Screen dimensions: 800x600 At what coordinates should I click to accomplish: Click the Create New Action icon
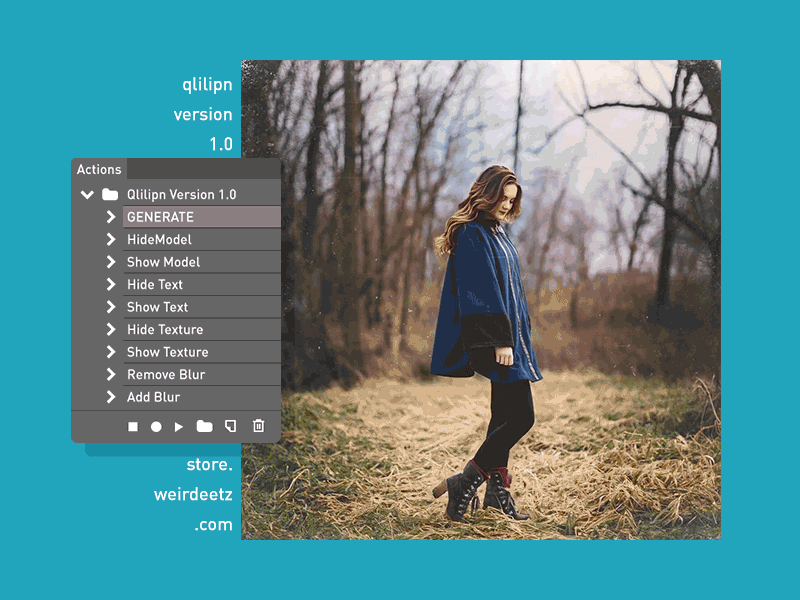tap(229, 427)
